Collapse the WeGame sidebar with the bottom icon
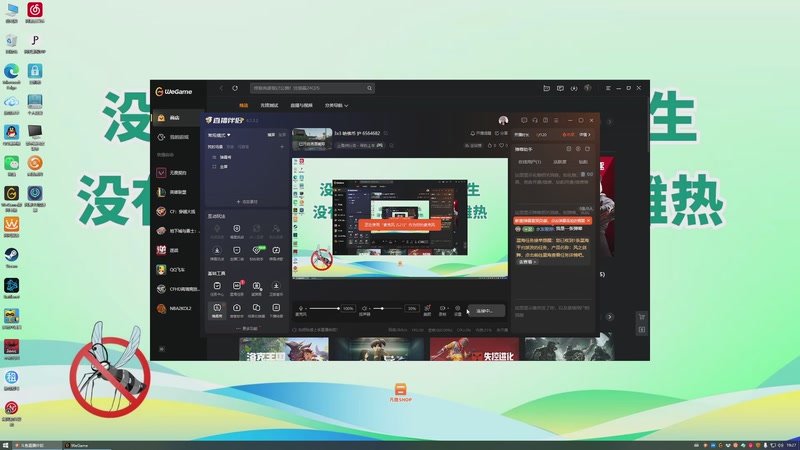This screenshot has width=800, height=450. click(162, 349)
